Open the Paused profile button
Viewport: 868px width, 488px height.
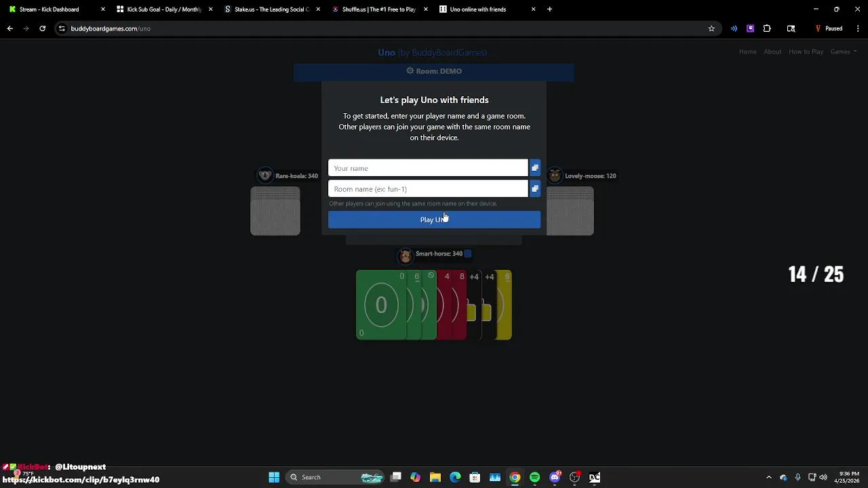829,28
